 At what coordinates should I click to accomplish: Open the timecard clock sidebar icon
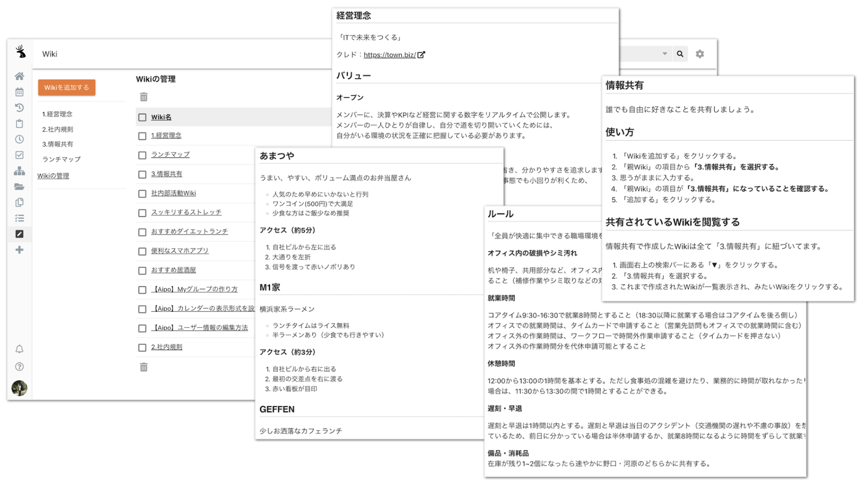tap(19, 139)
